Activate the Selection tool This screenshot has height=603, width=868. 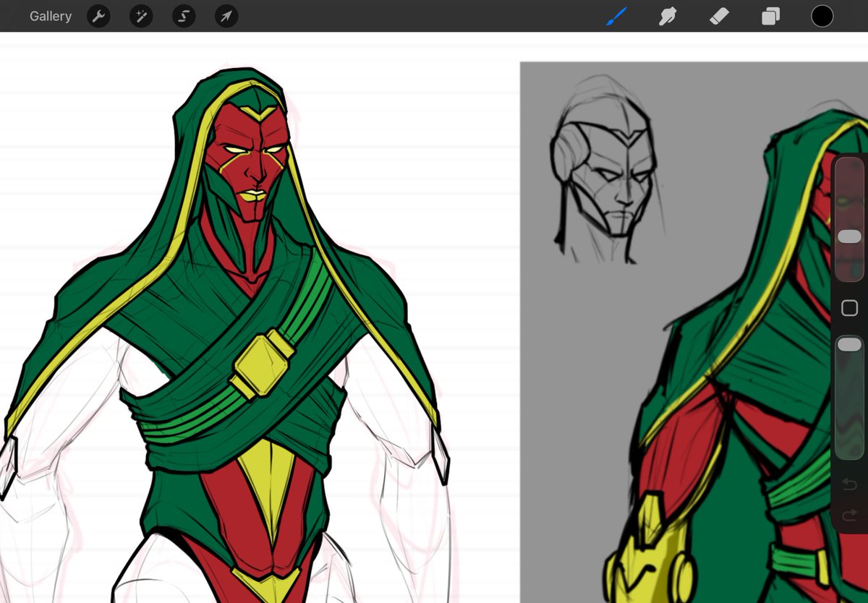[183, 16]
